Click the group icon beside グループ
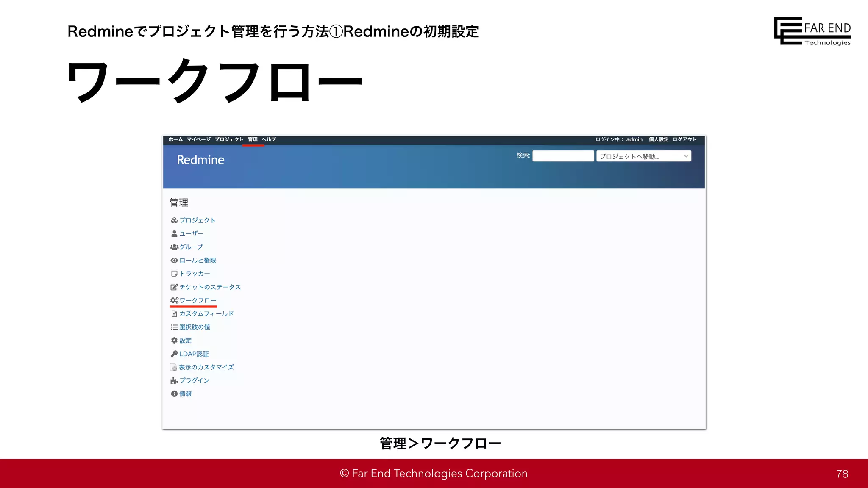The width and height of the screenshot is (868, 488). point(174,247)
